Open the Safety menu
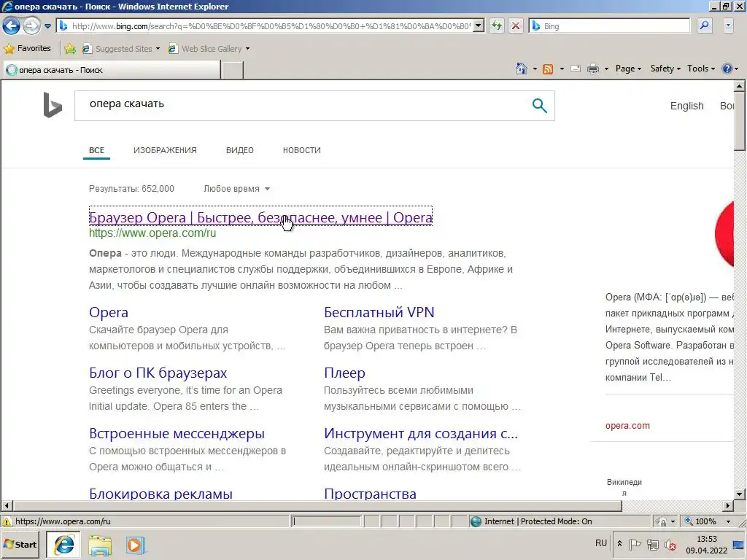The image size is (747, 560). point(665,69)
